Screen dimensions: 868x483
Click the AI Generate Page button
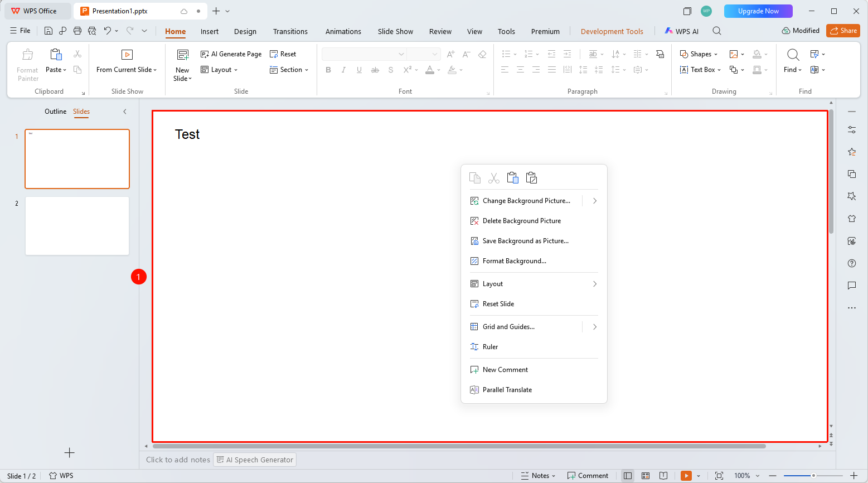coord(231,54)
